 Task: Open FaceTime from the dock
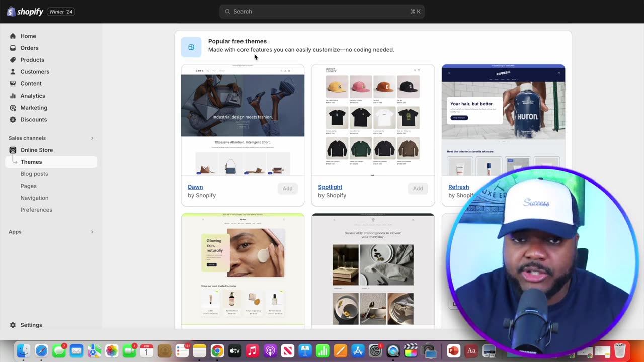click(129, 350)
